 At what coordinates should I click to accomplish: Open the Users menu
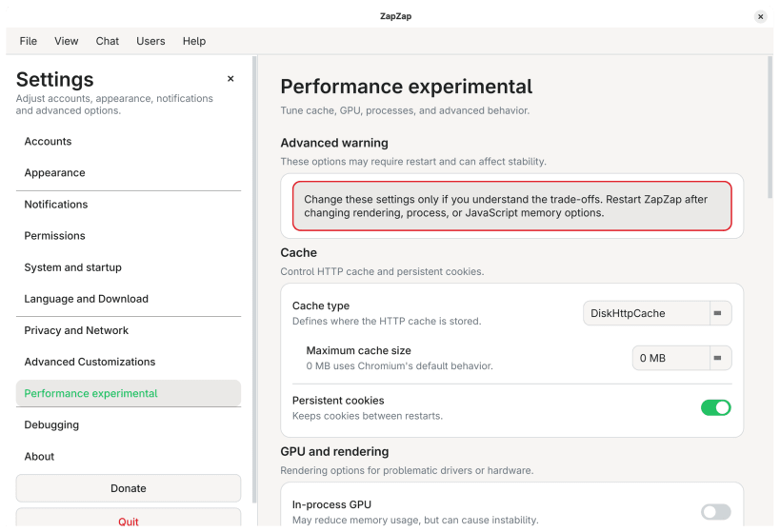150,41
